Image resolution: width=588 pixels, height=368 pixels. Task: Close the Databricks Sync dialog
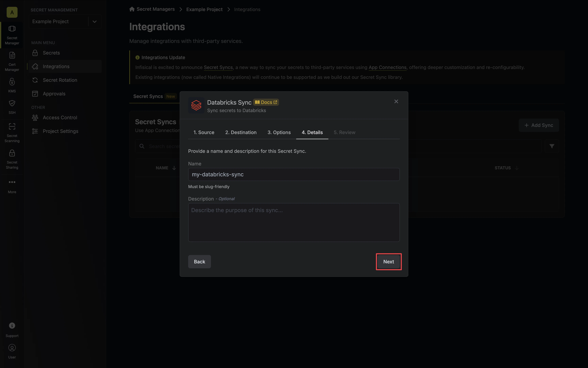396,101
